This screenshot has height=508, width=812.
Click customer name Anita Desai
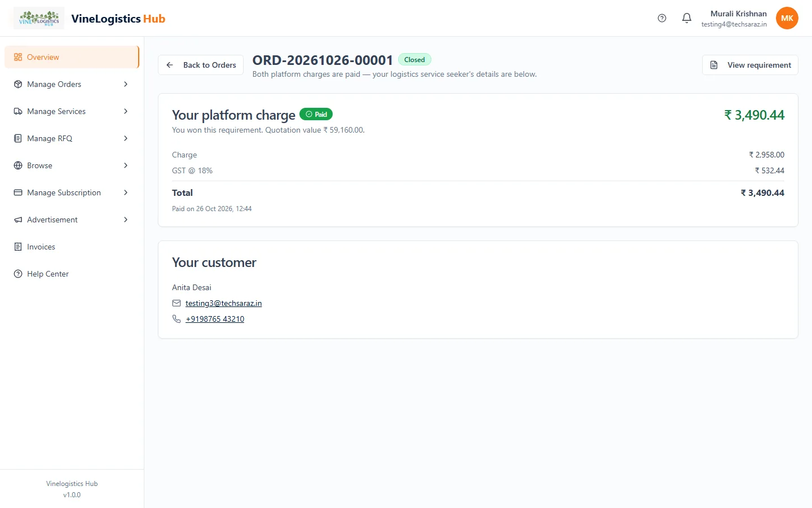[192, 287]
